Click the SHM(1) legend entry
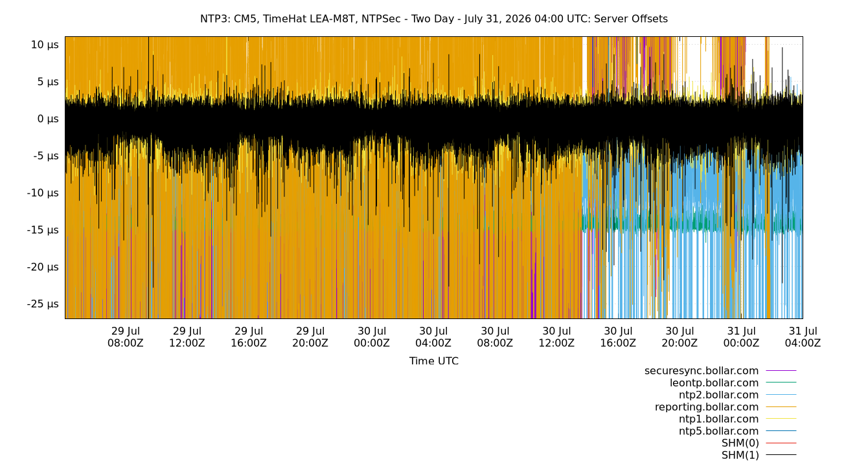This screenshot has height=466, width=868. click(740, 455)
